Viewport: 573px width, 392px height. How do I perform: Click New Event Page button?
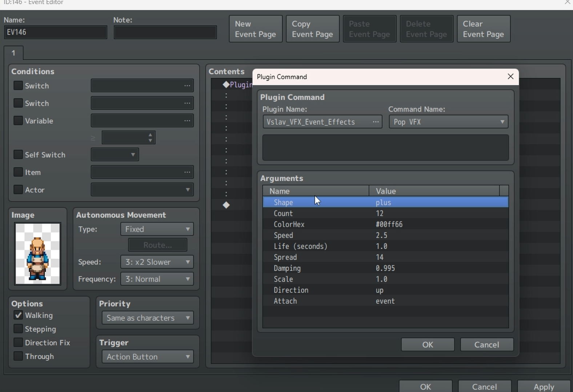click(x=256, y=29)
